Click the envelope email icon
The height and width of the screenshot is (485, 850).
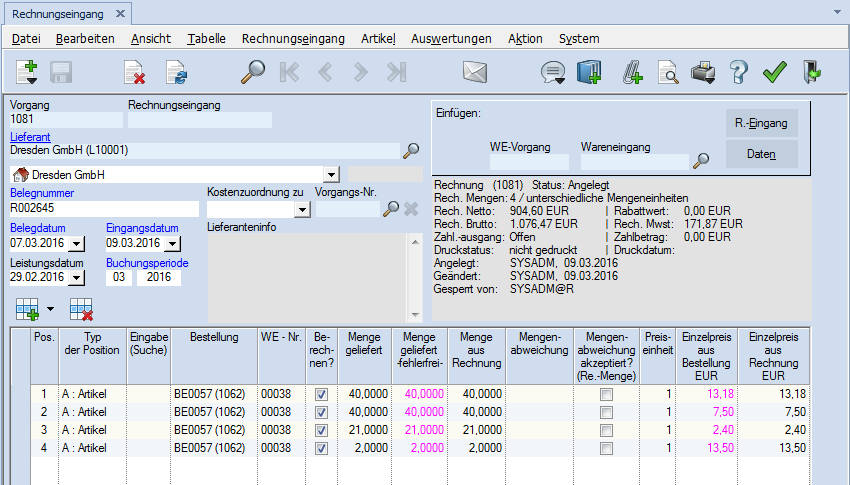click(x=474, y=72)
